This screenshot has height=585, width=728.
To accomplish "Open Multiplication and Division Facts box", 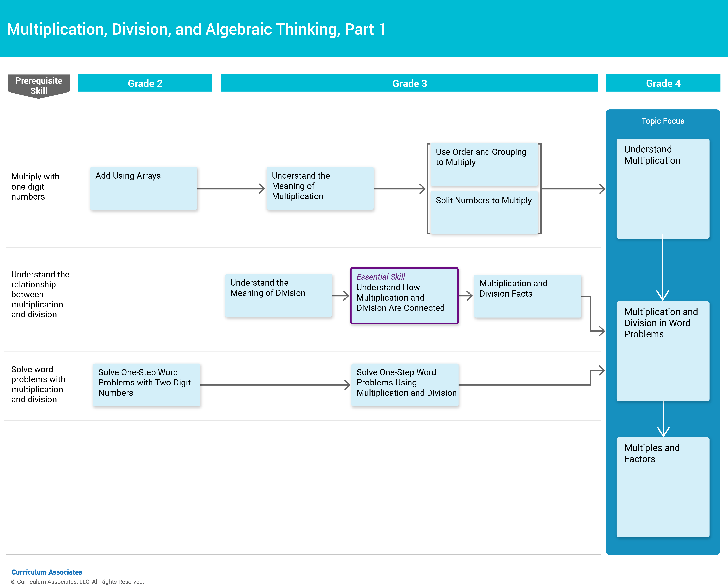I will pyautogui.click(x=527, y=296).
